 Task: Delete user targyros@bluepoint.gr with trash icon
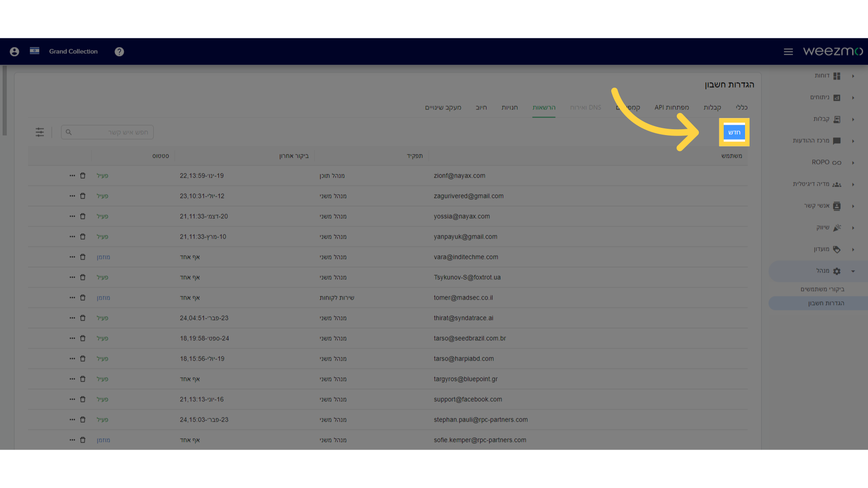point(83,379)
